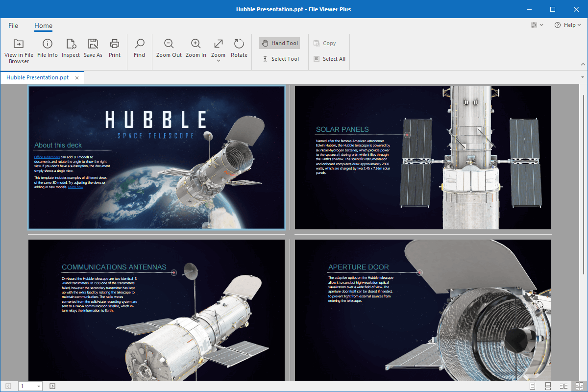Open the page number dropdown
588x392 pixels.
(39, 387)
